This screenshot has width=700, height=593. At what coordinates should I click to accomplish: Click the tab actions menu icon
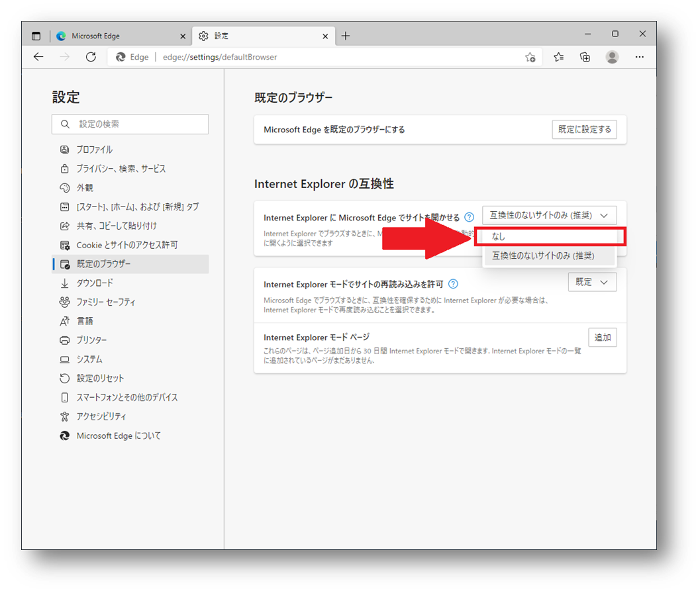(x=36, y=36)
